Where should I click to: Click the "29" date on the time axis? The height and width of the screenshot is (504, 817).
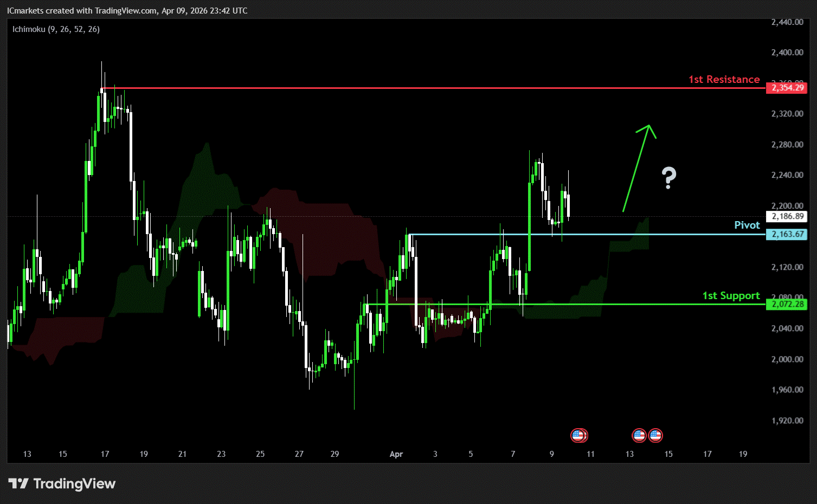click(x=334, y=454)
